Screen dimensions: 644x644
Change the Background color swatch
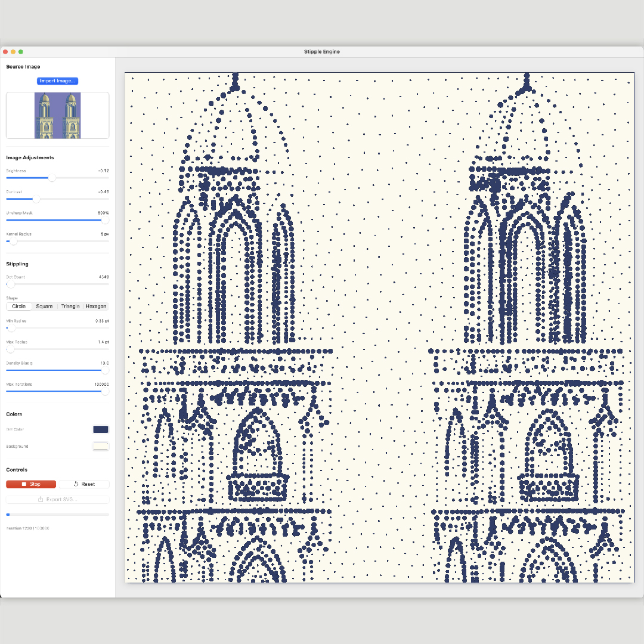coord(100,445)
